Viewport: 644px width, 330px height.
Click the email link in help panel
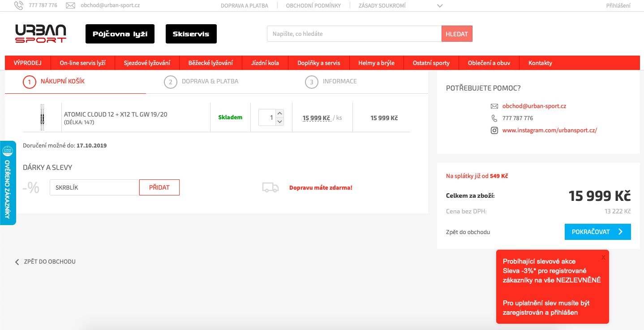(x=534, y=106)
